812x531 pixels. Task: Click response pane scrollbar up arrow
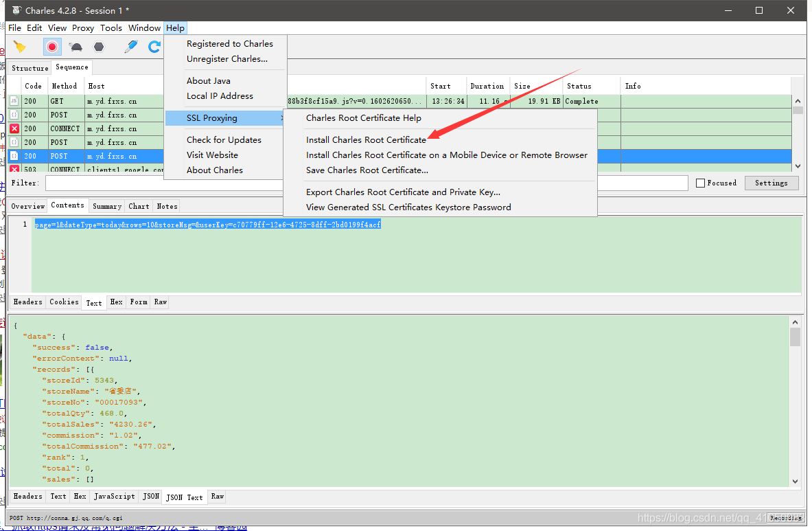[x=796, y=322]
